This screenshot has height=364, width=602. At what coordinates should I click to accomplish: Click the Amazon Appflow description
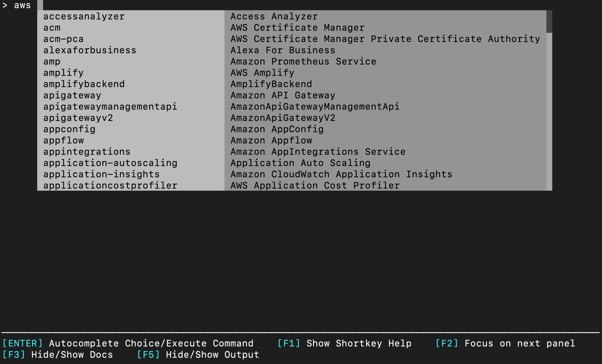(x=271, y=140)
